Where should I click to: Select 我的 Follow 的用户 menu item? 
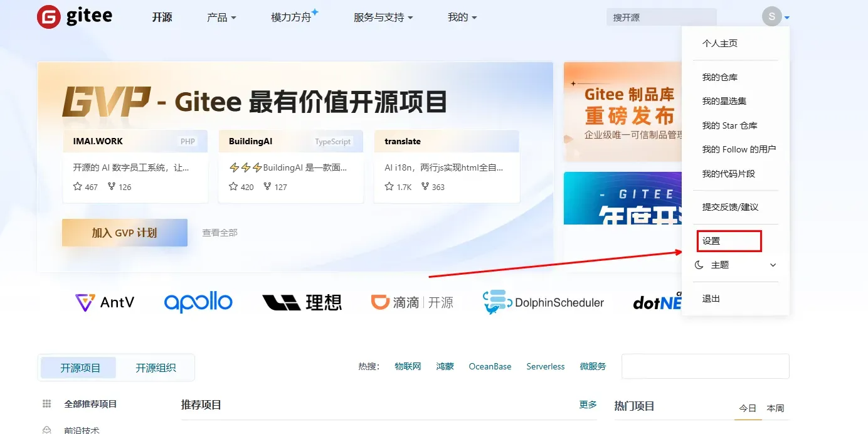click(x=739, y=149)
